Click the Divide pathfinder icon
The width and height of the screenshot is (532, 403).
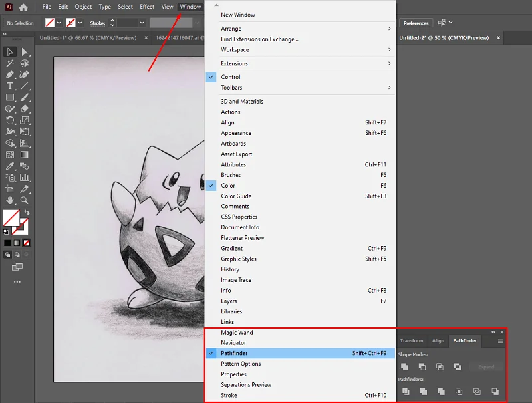406,392
